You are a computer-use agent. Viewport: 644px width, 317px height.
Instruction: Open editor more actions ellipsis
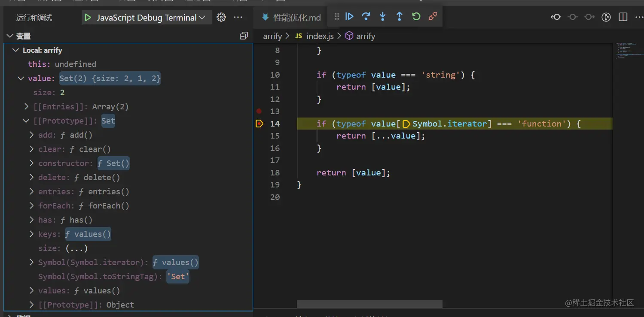638,17
